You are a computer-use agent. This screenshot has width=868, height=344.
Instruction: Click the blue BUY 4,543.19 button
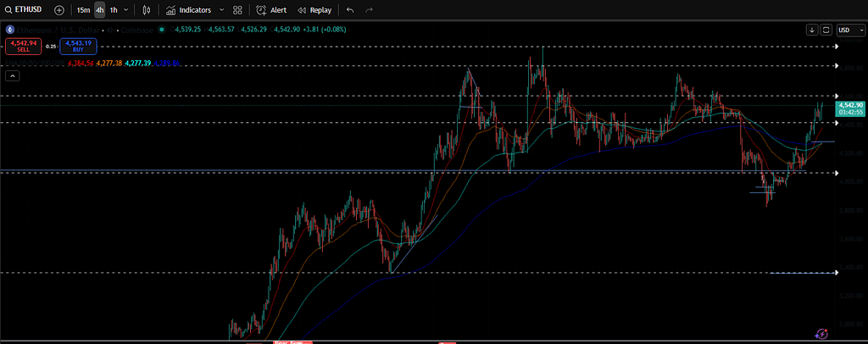[x=77, y=45]
